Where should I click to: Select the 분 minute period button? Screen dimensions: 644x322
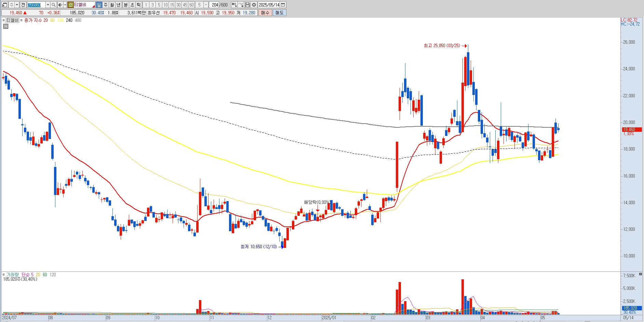tap(125, 5)
